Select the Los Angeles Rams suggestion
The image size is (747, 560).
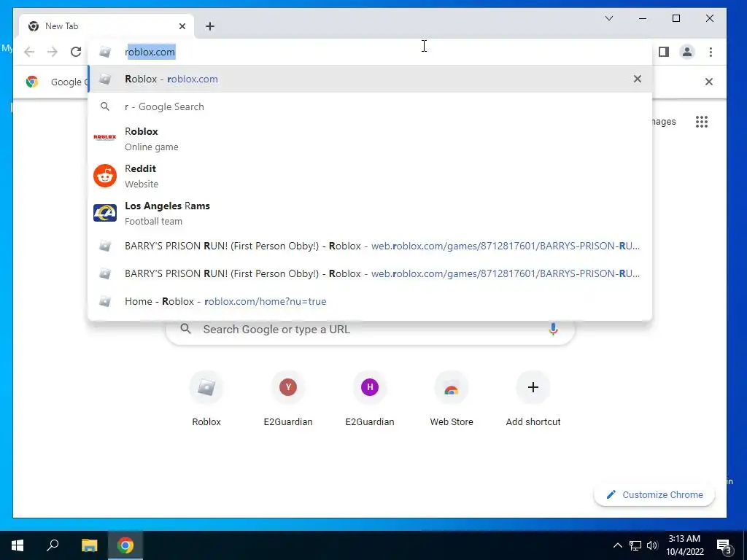(370, 213)
